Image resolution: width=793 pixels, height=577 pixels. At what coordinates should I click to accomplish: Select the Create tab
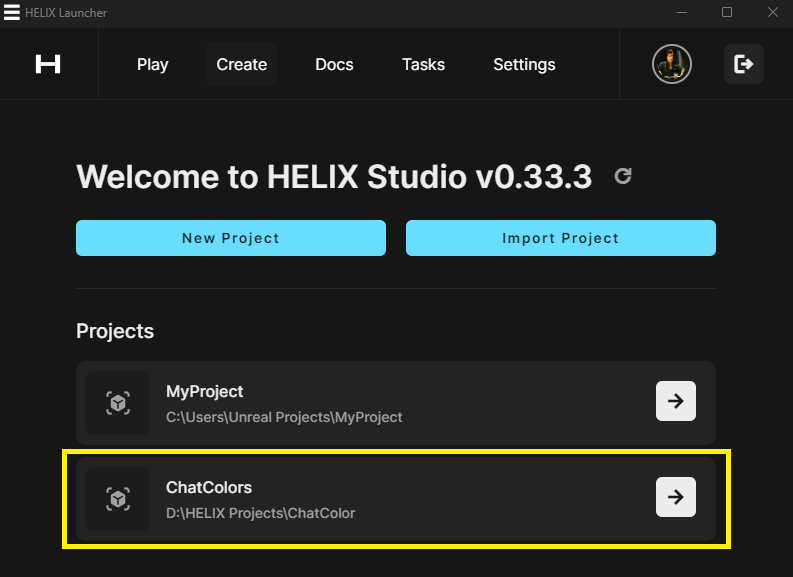242,64
